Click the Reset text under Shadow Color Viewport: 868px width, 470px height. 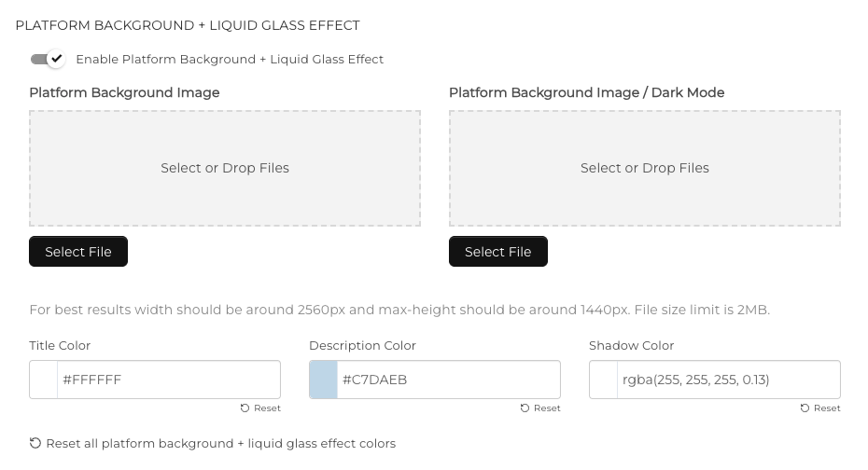[x=827, y=408]
